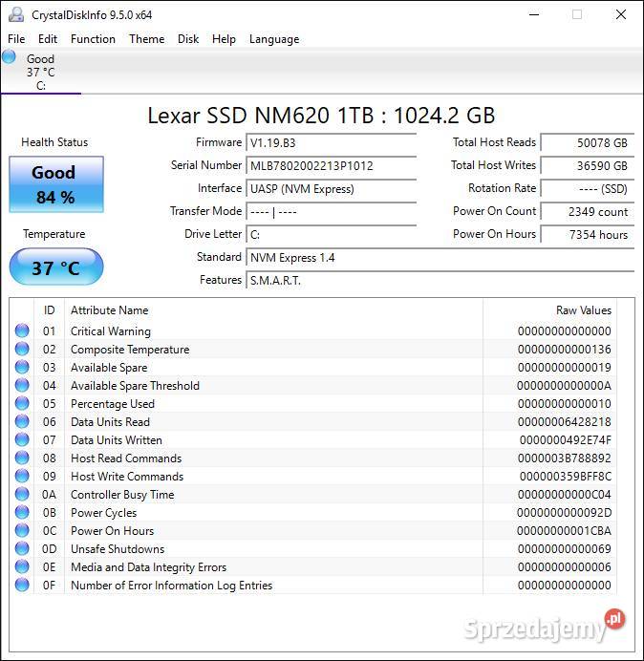
Task: Click Total Host Writes value 36590 GB
Action: tap(587, 165)
